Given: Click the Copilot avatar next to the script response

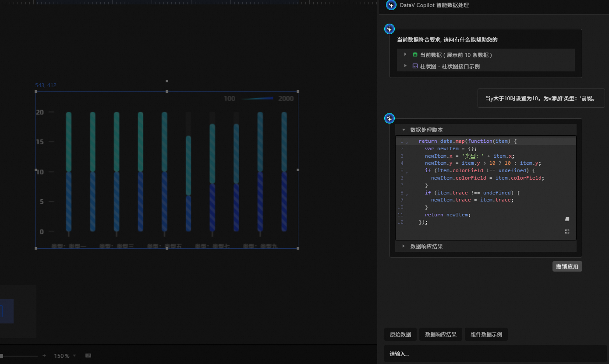Looking at the screenshot, I should tap(389, 118).
